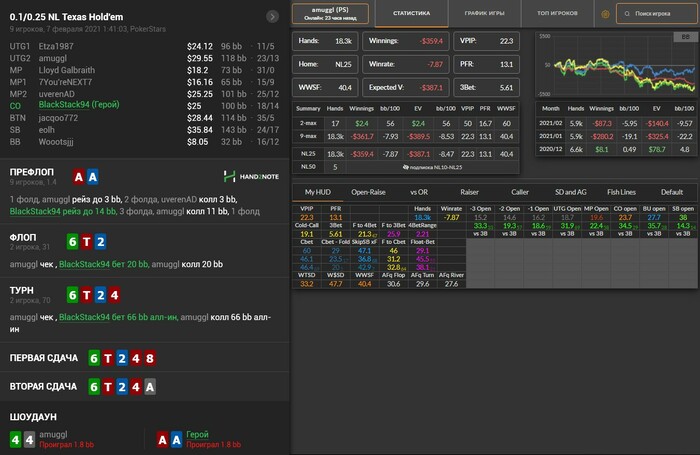Click the Winrate -7.87 stat box
700x455 pixels.
[405, 64]
